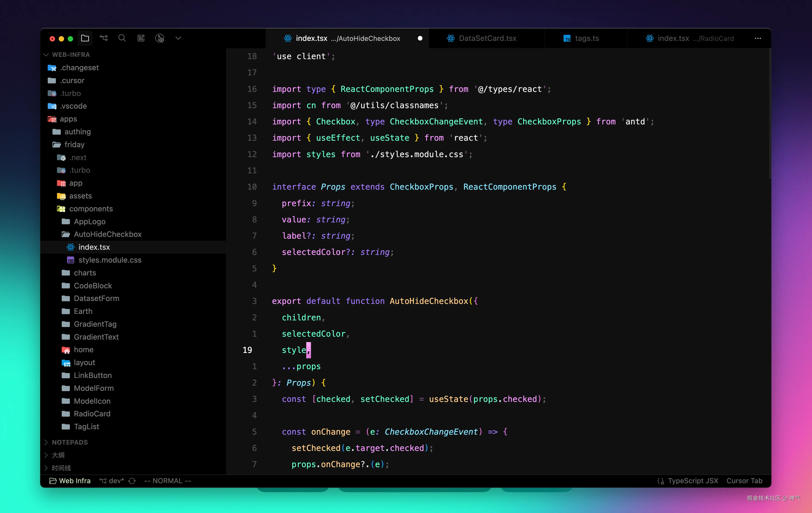Click the dev* branch status button
The image size is (812, 513).
coord(112,481)
